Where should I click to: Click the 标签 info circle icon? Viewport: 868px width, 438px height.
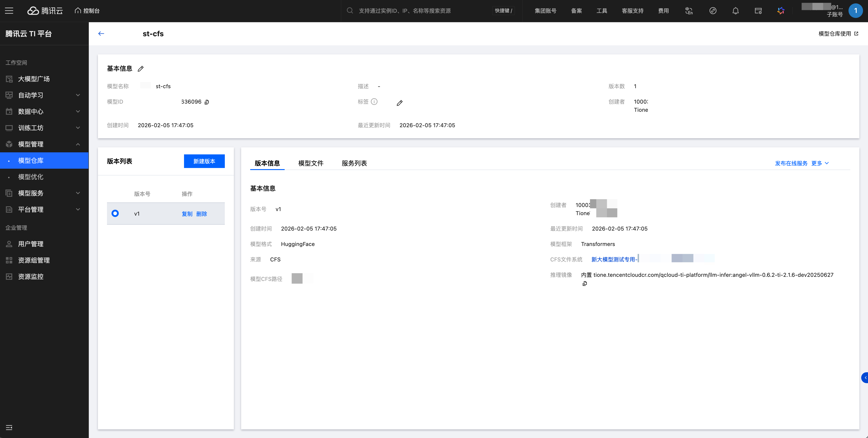coord(374,102)
